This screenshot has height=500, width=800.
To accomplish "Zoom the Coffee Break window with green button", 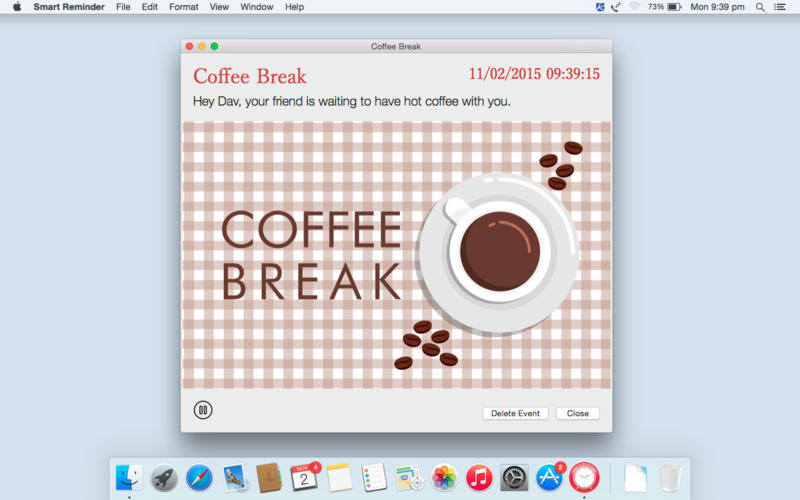I will pyautogui.click(x=214, y=46).
